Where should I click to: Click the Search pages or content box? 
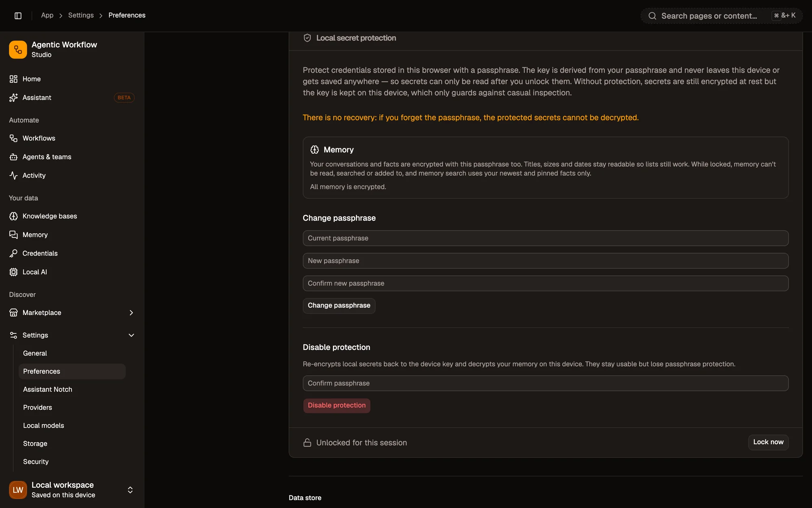[x=721, y=16]
